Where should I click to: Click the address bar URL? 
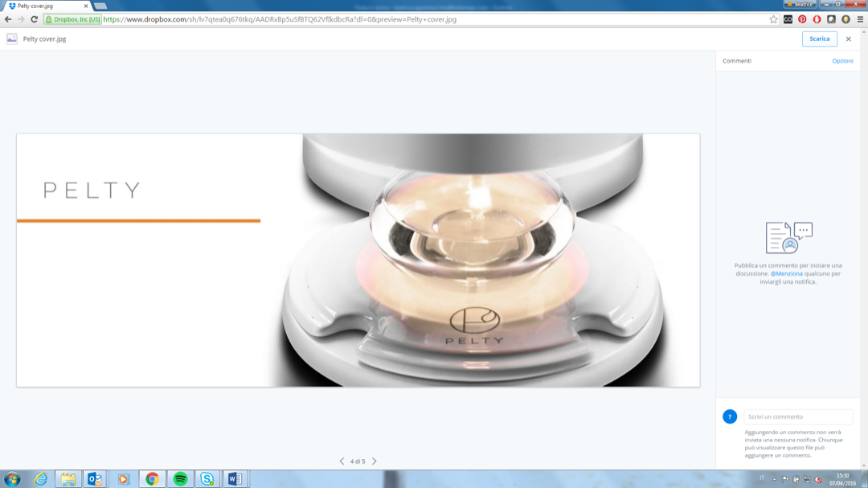click(280, 19)
